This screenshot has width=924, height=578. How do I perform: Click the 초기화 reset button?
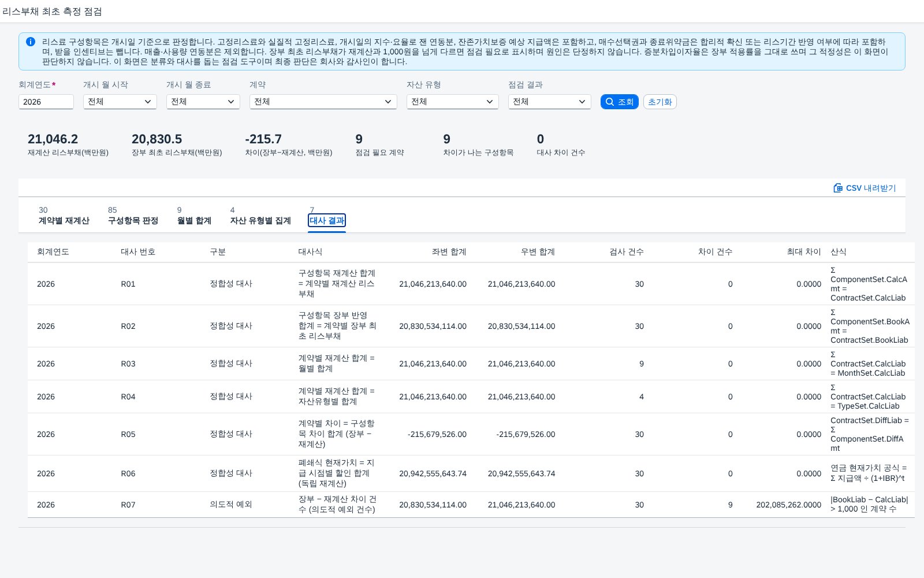660,102
